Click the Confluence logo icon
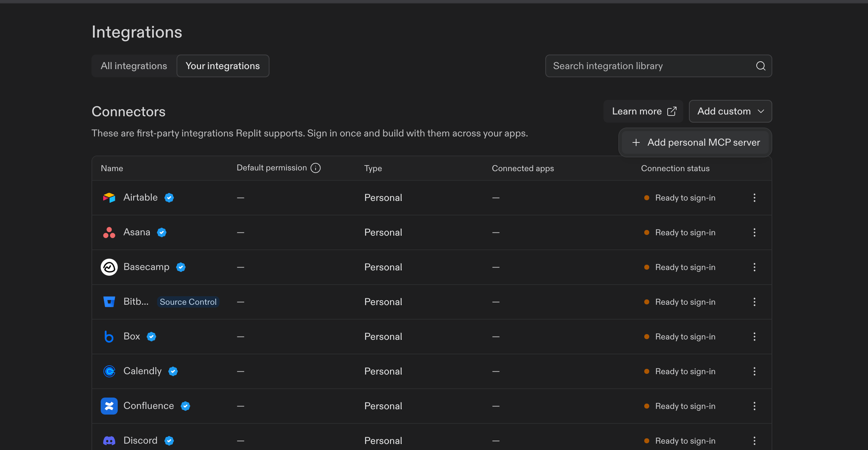Viewport: 868px width, 450px height. coord(109,406)
